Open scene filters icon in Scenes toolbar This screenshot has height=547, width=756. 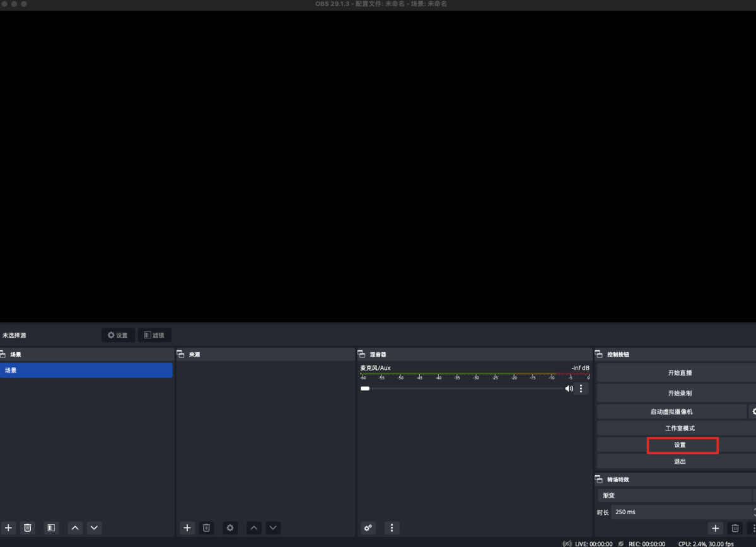(51, 527)
